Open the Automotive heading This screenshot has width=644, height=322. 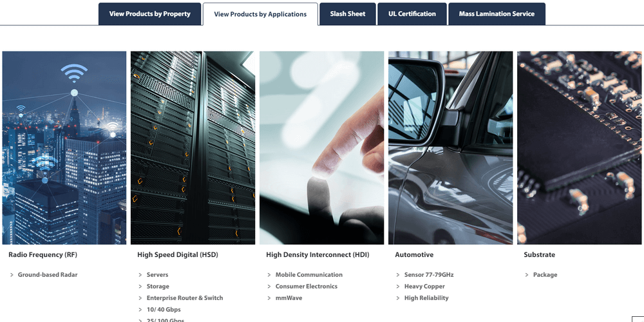pos(414,254)
